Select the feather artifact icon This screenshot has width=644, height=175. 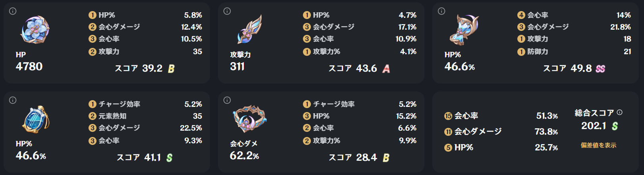249,29
